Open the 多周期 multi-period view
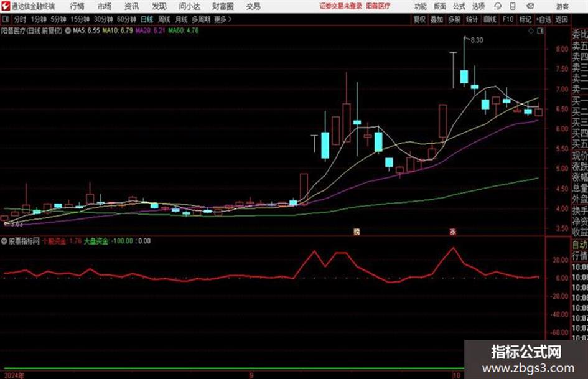Viewport: 588px width, 379px height. [x=201, y=19]
